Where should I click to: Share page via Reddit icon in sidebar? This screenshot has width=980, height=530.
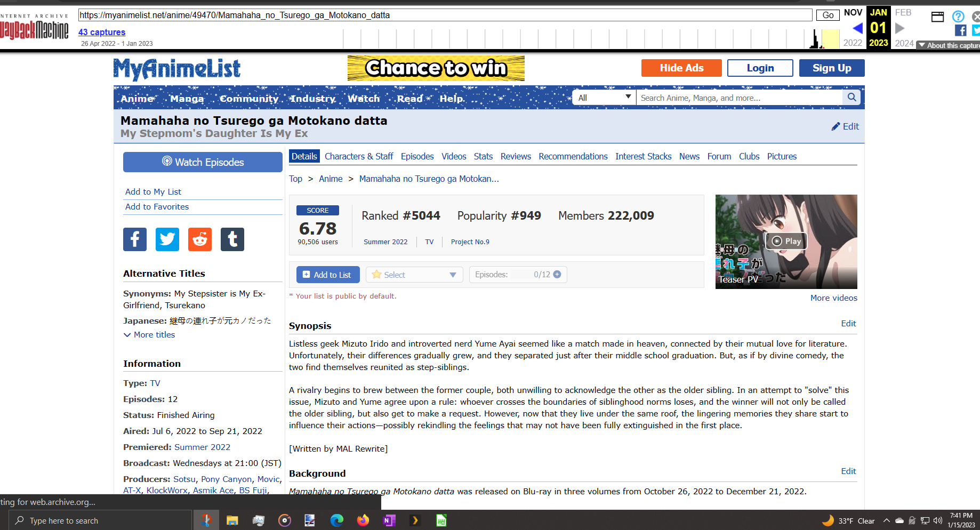200,239
